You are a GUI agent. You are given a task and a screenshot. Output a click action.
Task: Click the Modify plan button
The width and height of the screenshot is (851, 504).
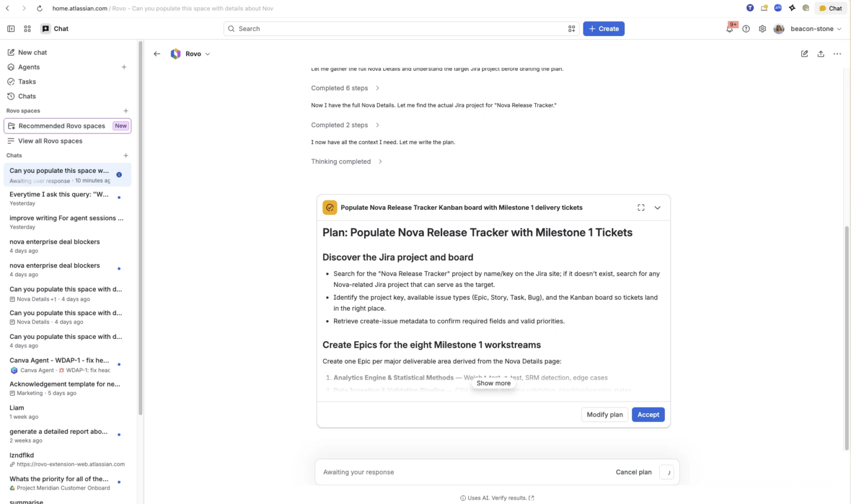[604, 415]
